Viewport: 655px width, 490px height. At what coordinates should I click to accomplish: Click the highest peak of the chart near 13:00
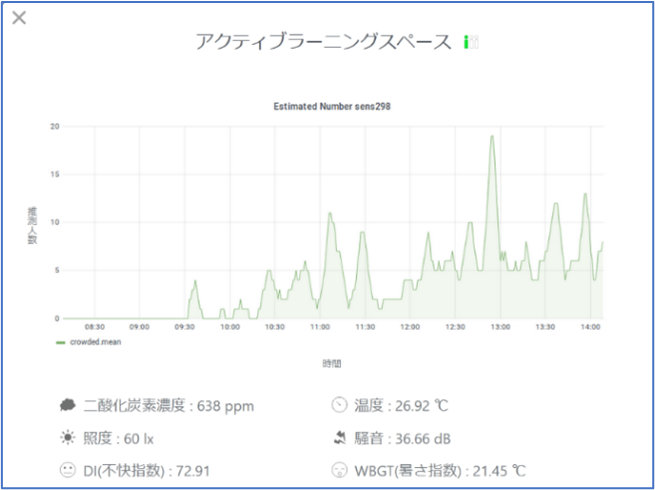[x=492, y=136]
